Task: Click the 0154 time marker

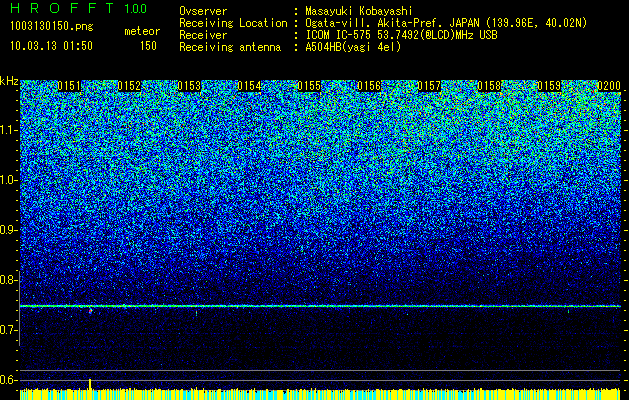Action: tap(249, 86)
